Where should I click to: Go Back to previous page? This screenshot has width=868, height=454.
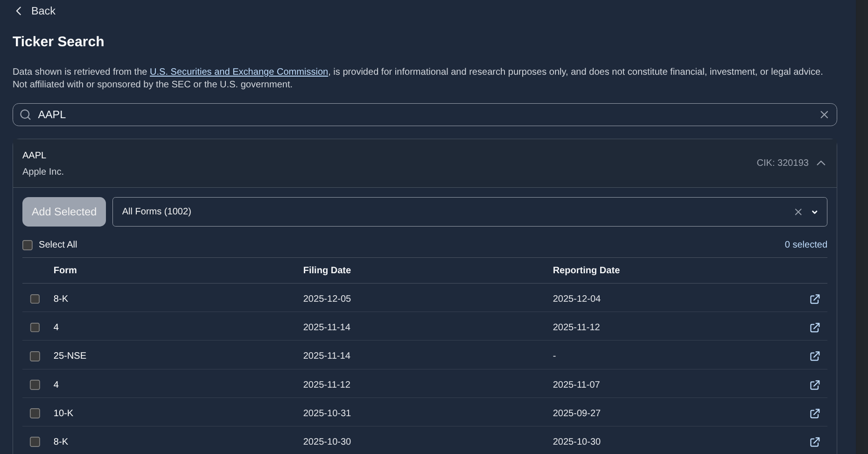coord(35,11)
